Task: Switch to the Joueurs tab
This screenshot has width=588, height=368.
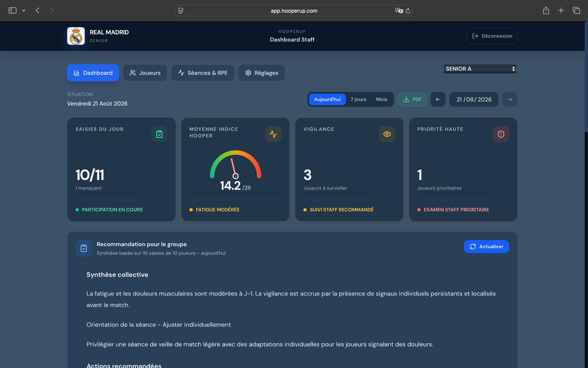Action: coord(145,73)
